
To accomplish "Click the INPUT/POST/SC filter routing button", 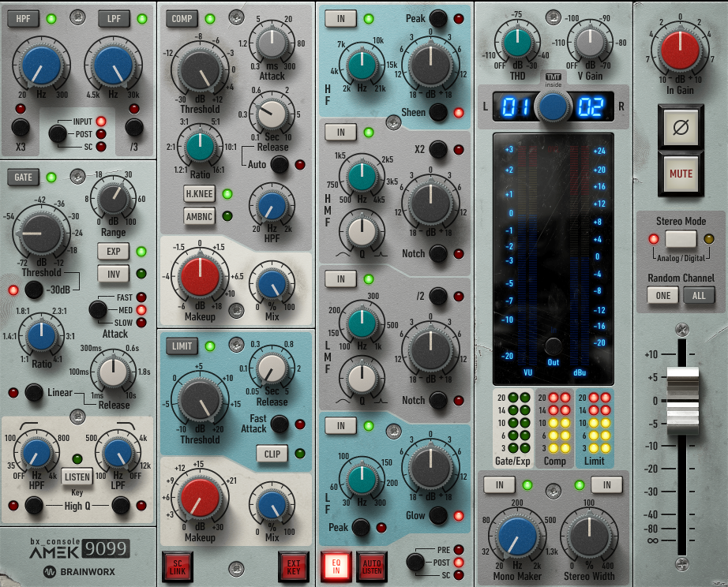I will (58, 133).
